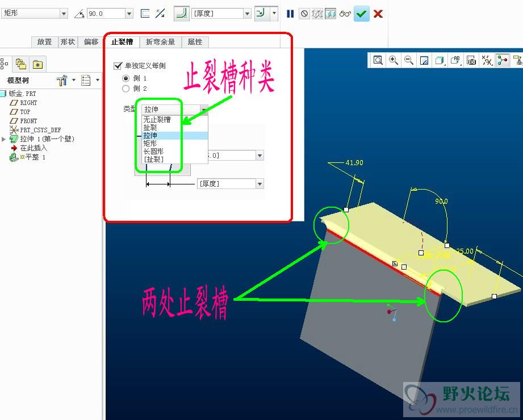The height and width of the screenshot is (420, 523).
Task: Open the datum display filters icon
Action: point(487,60)
